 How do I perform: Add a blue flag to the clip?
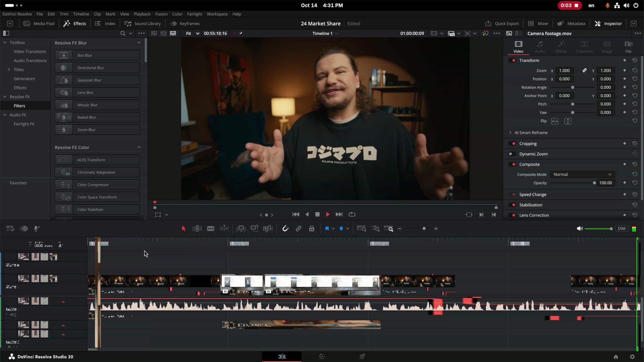pyautogui.click(x=327, y=229)
